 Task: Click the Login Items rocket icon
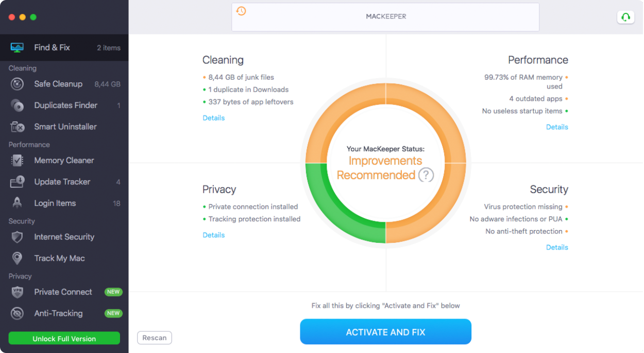click(17, 203)
